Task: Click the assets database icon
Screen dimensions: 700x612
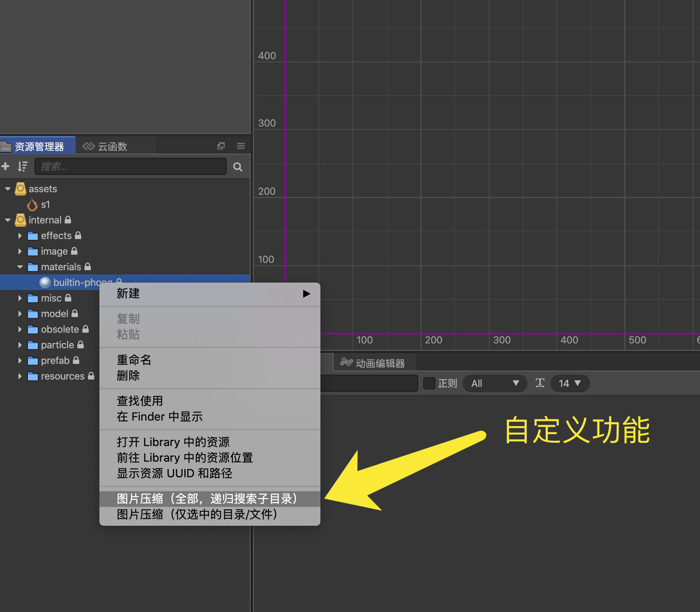Action: [x=21, y=189]
